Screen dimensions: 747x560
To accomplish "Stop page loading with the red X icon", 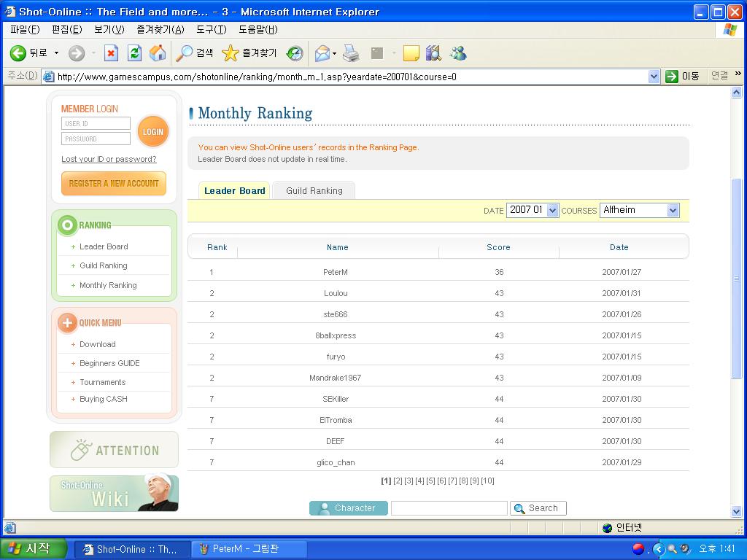I will (111, 53).
